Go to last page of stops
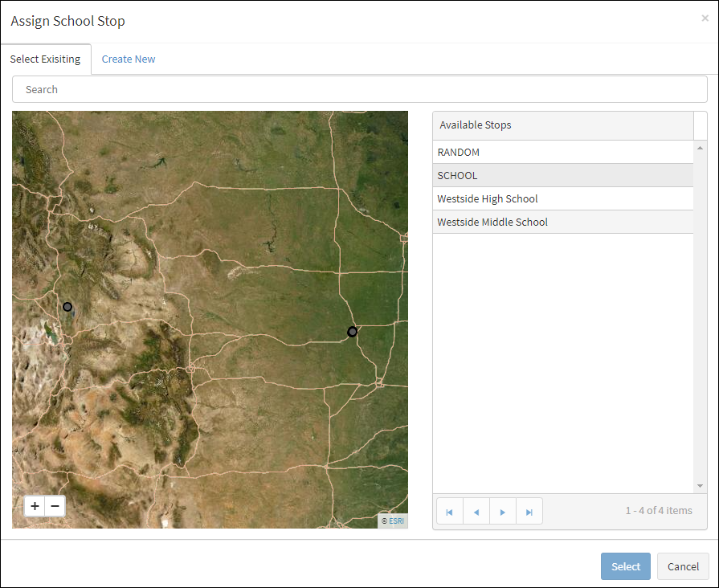Image resolution: width=719 pixels, height=588 pixels. pos(529,512)
